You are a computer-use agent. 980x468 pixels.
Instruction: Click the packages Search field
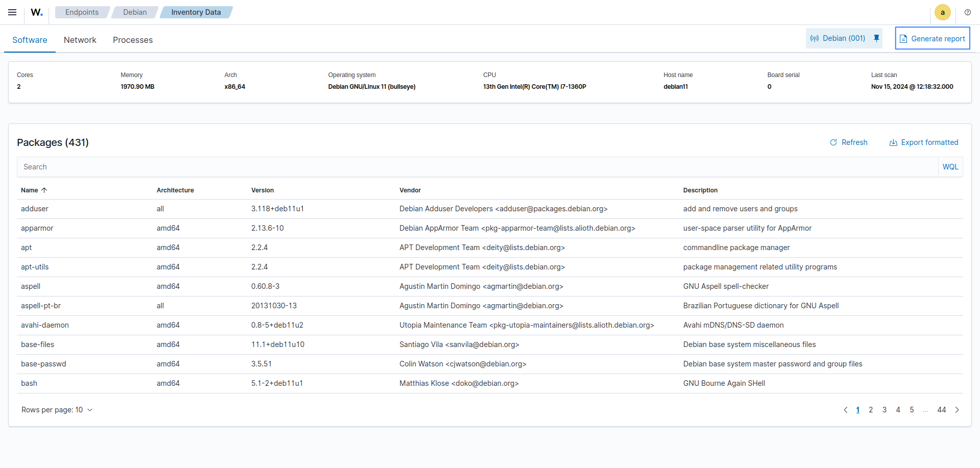click(x=478, y=167)
